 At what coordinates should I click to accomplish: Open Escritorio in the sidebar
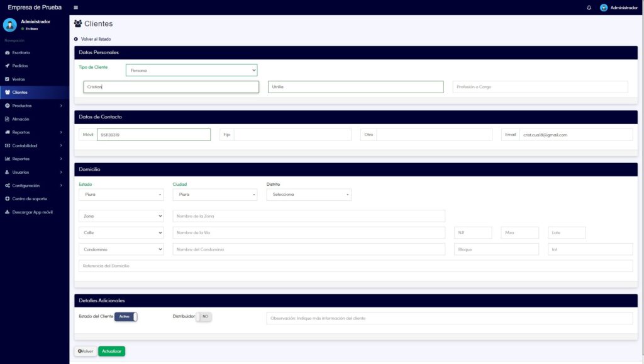click(x=35, y=53)
